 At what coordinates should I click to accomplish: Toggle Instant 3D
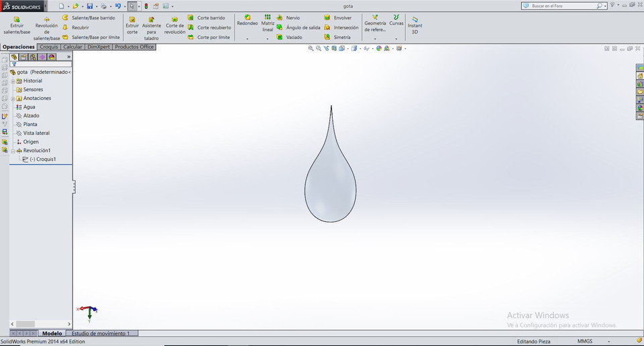tap(415, 25)
